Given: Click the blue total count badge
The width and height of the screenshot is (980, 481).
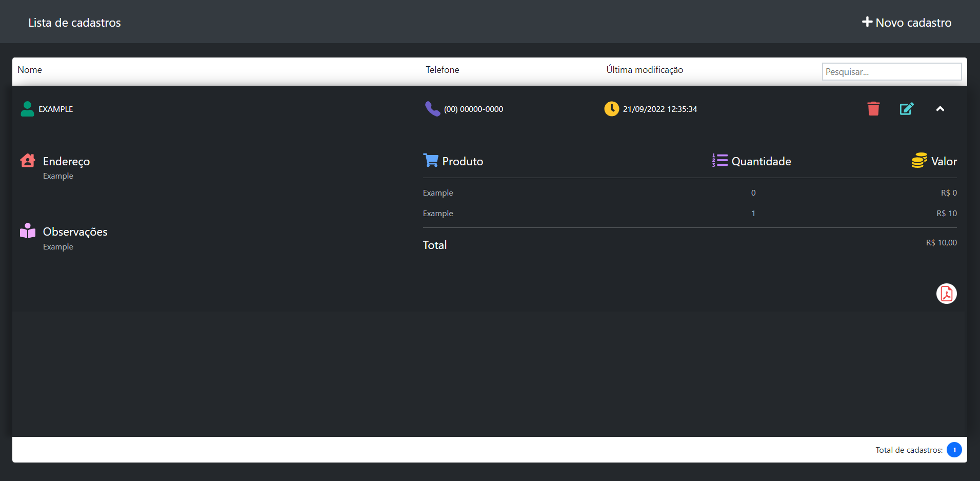Looking at the screenshot, I should (954, 450).
